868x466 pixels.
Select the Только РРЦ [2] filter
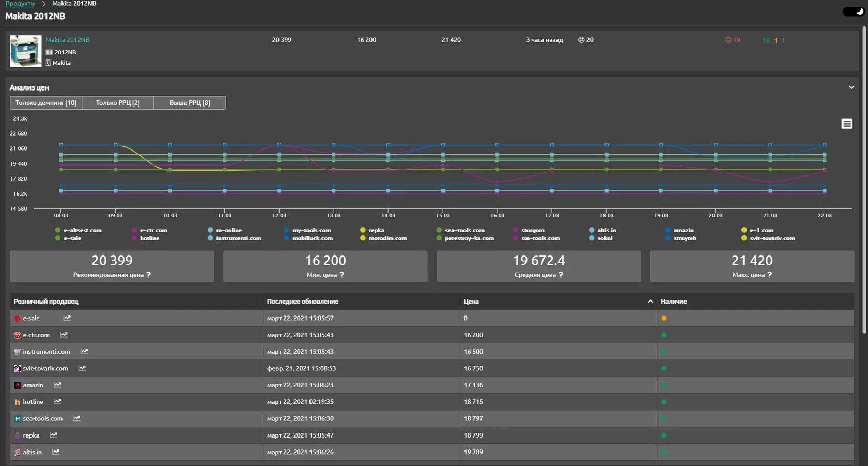(118, 102)
